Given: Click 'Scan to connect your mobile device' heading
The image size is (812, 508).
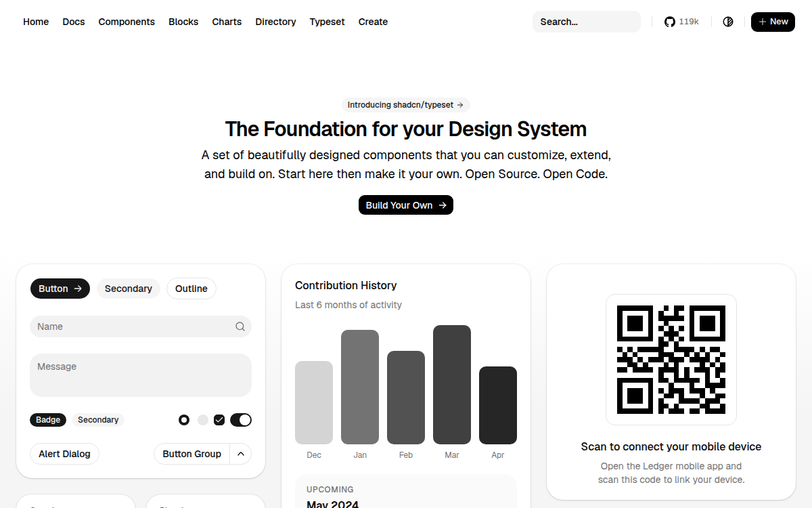Looking at the screenshot, I should click(x=671, y=447).
